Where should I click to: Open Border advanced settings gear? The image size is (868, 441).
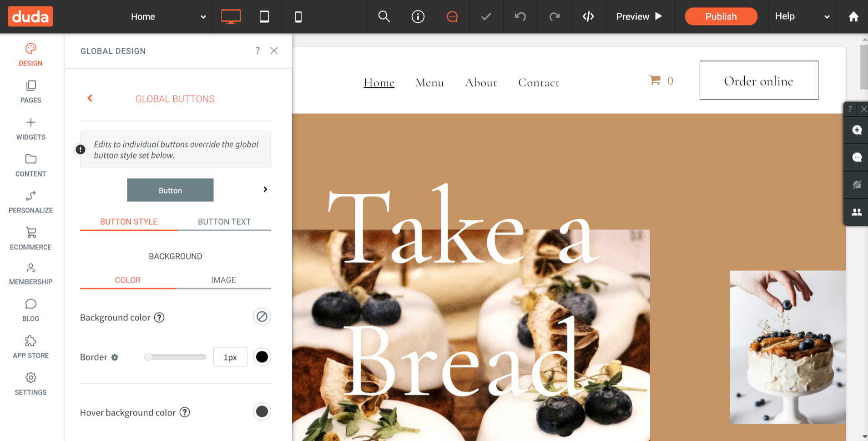point(115,358)
